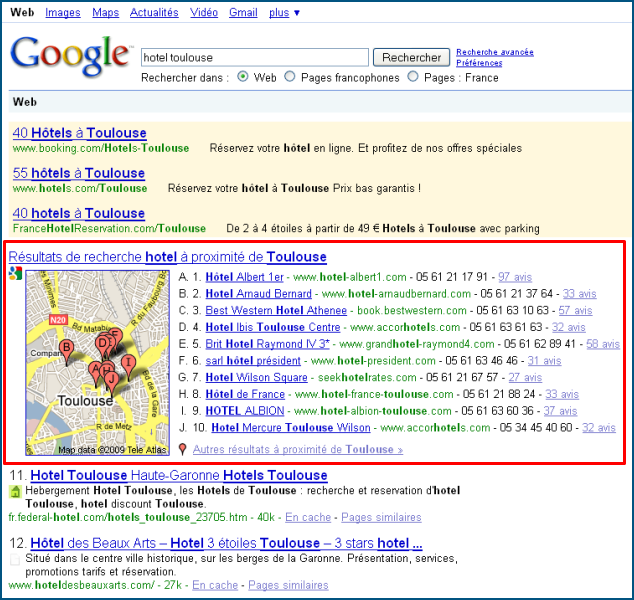This screenshot has width=634, height=600.
Task: Open sarl hôtel président listing
Action: click(x=253, y=361)
